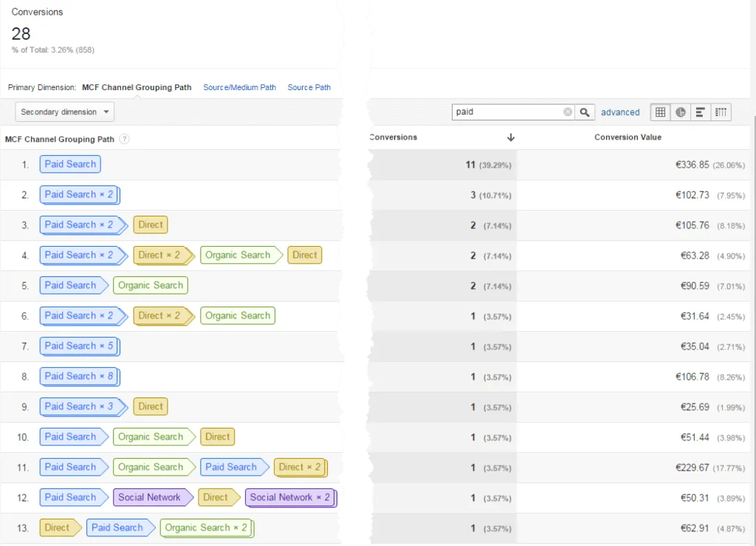Activate the pivot table view icon

(x=721, y=112)
